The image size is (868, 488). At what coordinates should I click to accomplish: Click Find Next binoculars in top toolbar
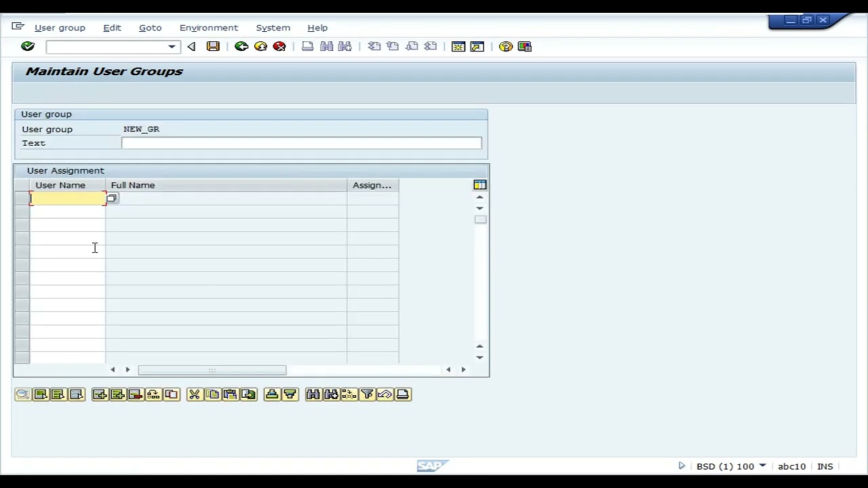345,46
